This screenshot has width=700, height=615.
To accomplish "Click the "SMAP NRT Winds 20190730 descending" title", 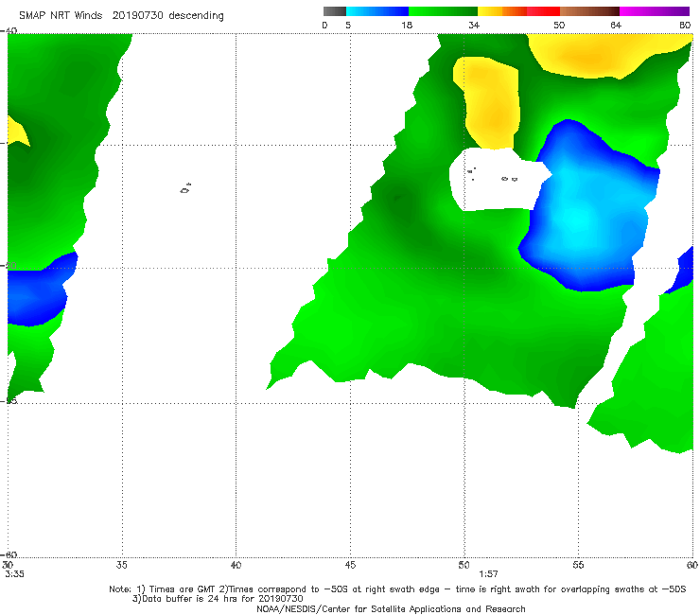I will click(x=121, y=15).
